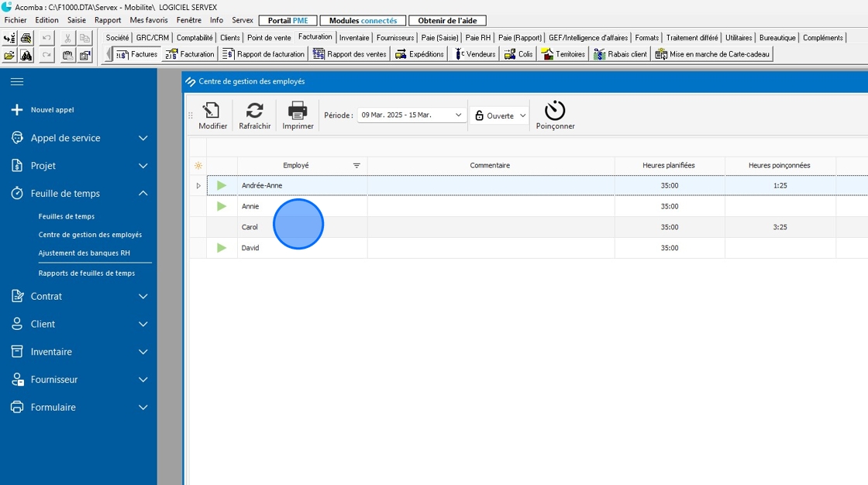The width and height of the screenshot is (868, 485).
Task: Open Rapports de feuilles de temps link
Action: click(x=87, y=273)
